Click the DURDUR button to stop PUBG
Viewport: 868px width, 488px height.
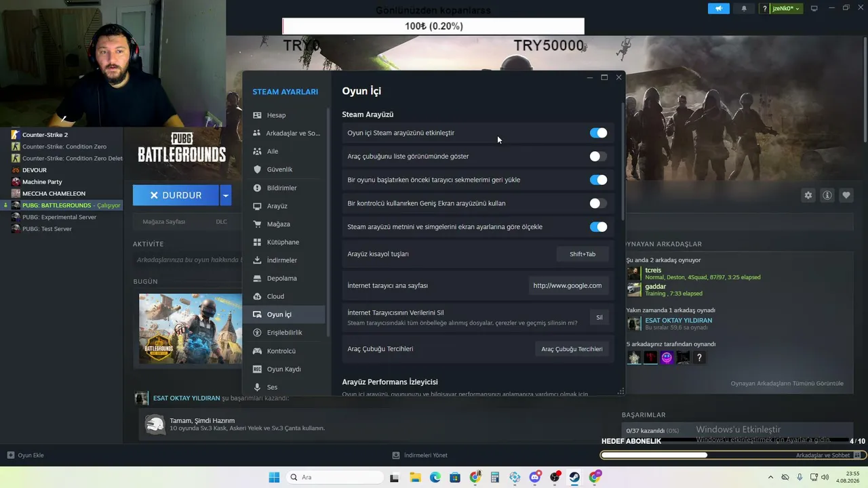[x=176, y=195]
